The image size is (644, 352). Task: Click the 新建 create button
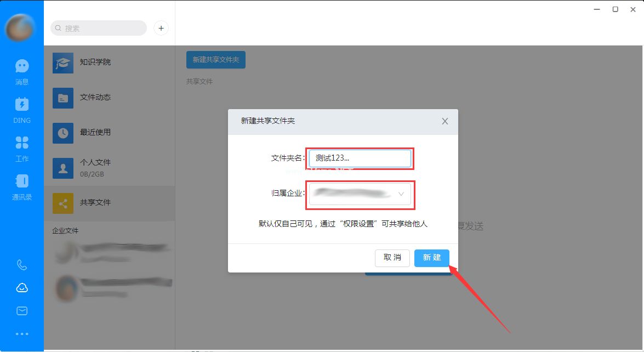(431, 258)
